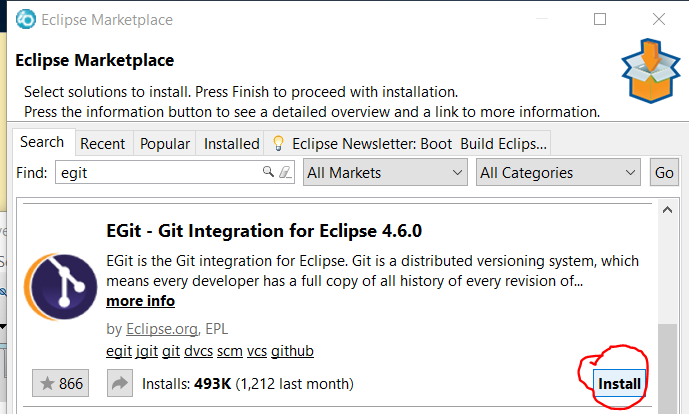This screenshot has width=689, height=414.
Task: Open the All Markets dropdown
Action: point(385,172)
